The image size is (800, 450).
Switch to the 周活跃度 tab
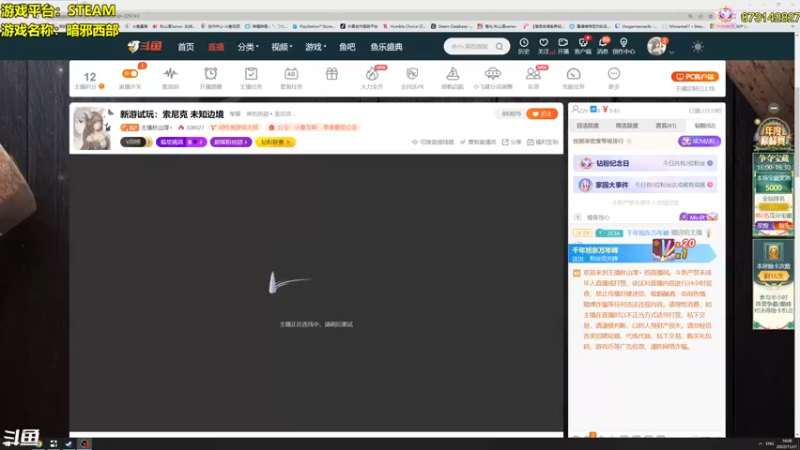pos(627,126)
